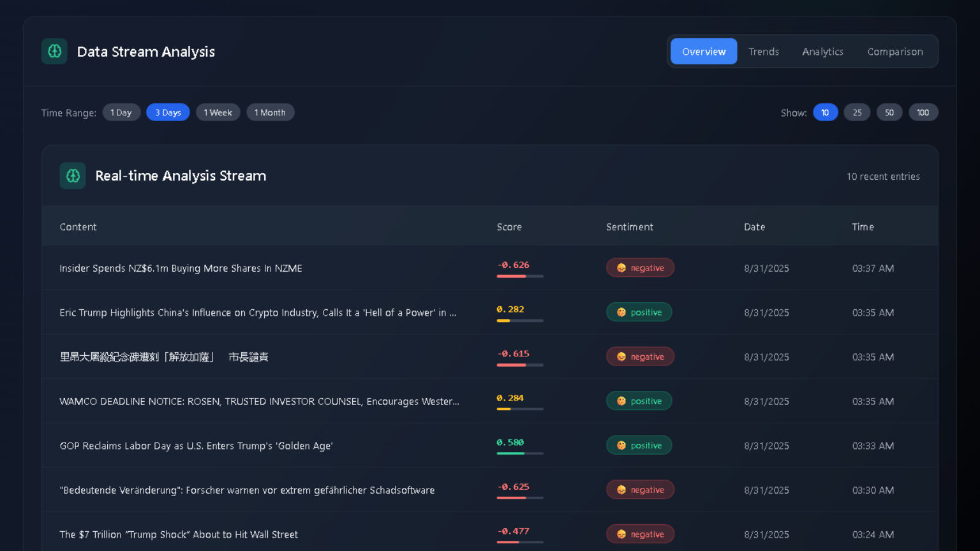Click the 03:37 AM time cell
The height and width of the screenshot is (551, 980).
tap(873, 268)
